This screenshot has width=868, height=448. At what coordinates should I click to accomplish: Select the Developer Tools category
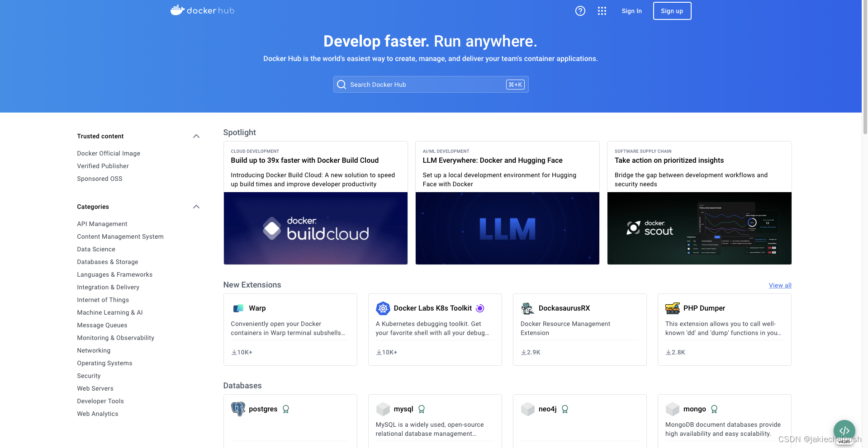[x=100, y=401]
